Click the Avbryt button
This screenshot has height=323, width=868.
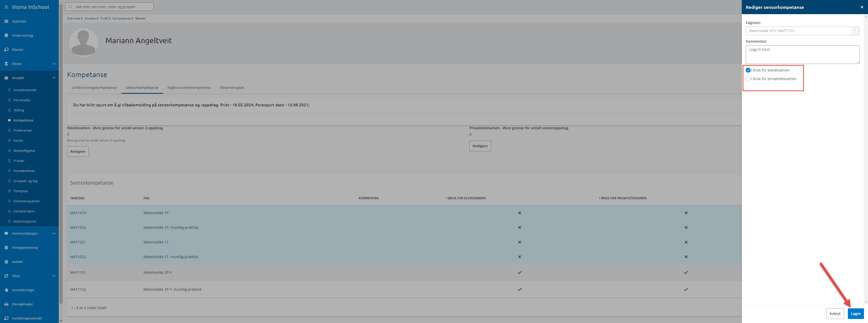pyautogui.click(x=835, y=314)
